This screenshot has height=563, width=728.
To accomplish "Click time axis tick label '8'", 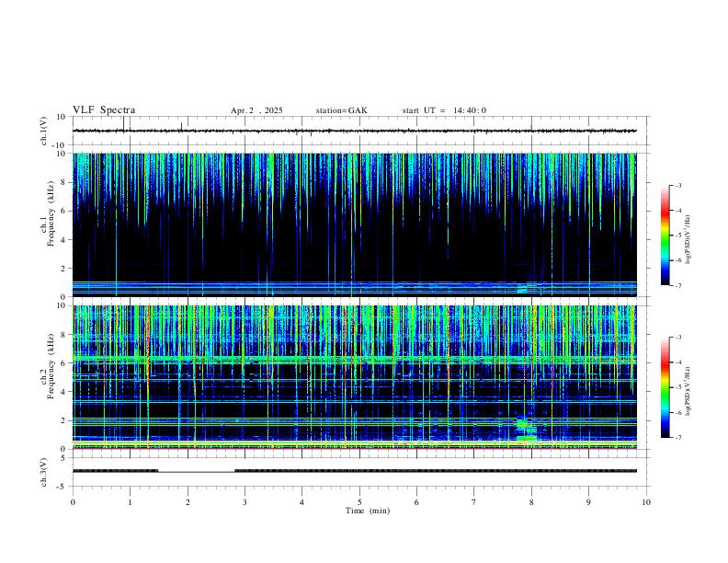I will tap(531, 502).
